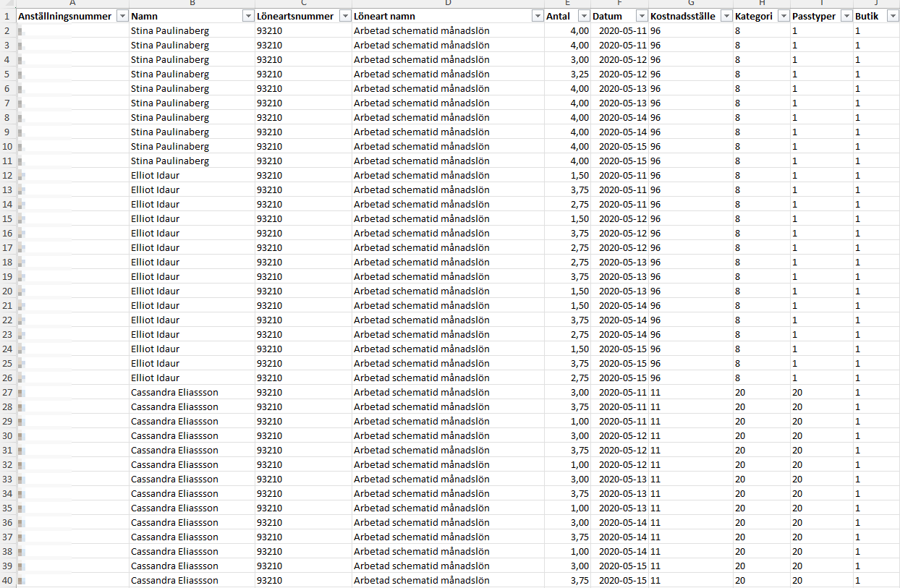The width and height of the screenshot is (900, 588).
Task: Select Kostnadsställe 96 in row 9
Action: (691, 132)
